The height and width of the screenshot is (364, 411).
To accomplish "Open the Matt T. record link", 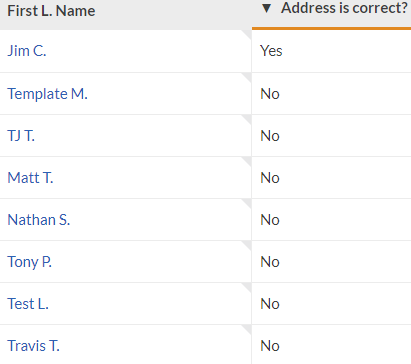I will (x=30, y=178).
